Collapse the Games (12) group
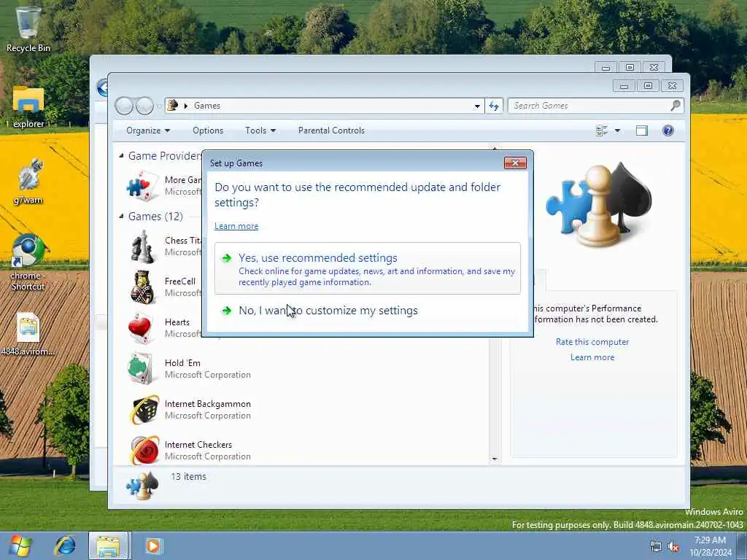This screenshot has width=747, height=560. pyautogui.click(x=121, y=216)
